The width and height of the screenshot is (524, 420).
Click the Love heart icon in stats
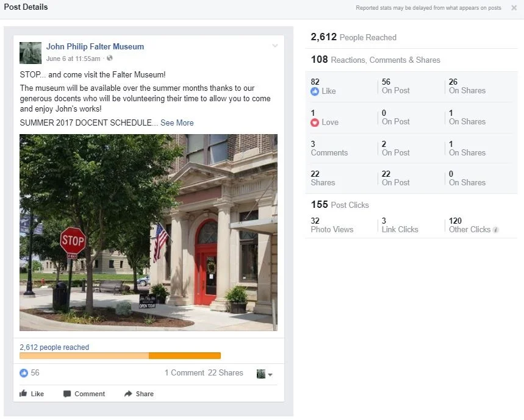click(x=315, y=123)
